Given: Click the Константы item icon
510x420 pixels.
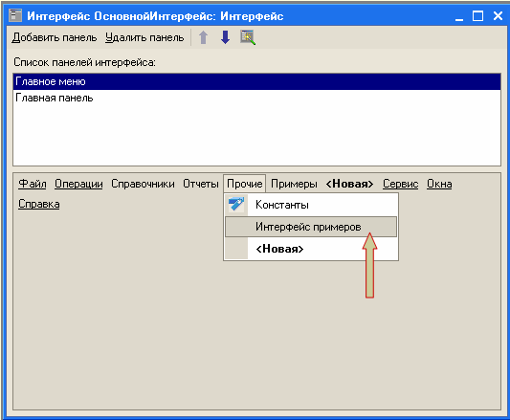Looking at the screenshot, I should click(236, 205).
